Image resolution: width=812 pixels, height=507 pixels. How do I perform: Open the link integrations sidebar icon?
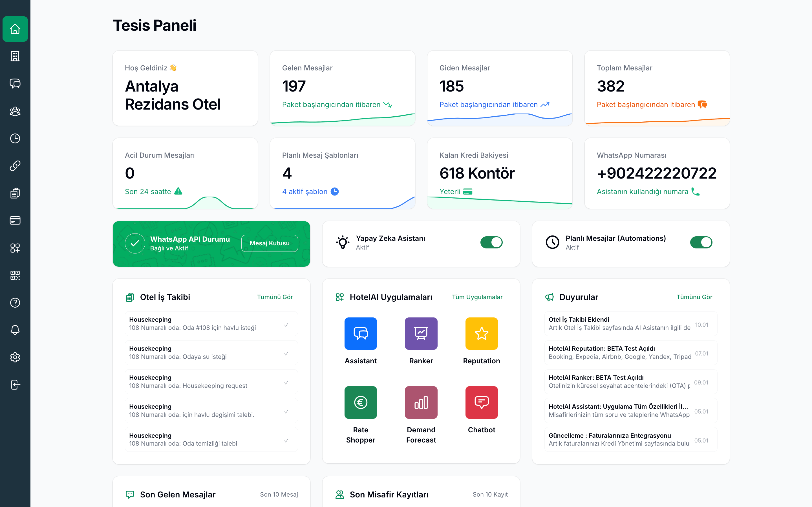pos(15,166)
